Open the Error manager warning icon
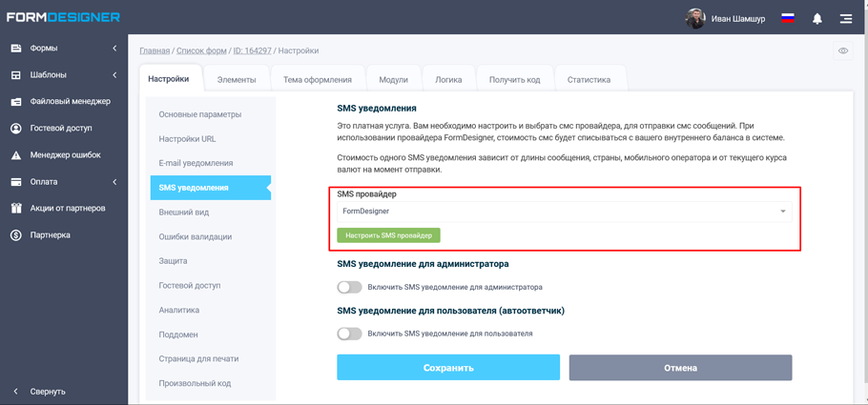 click(16, 155)
